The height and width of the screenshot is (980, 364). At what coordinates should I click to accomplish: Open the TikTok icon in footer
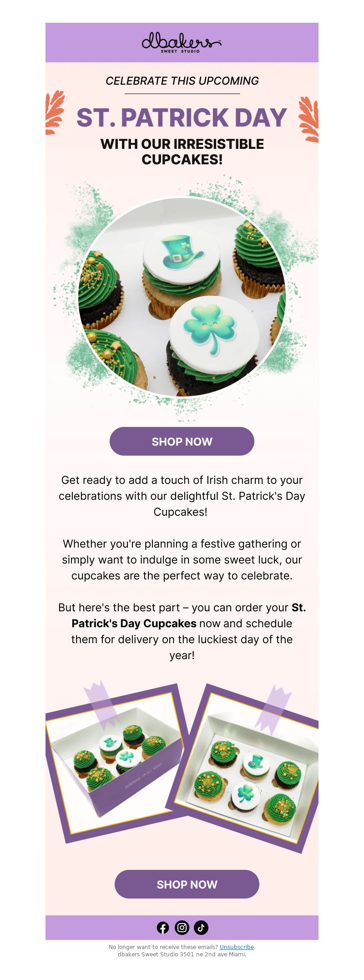click(201, 928)
